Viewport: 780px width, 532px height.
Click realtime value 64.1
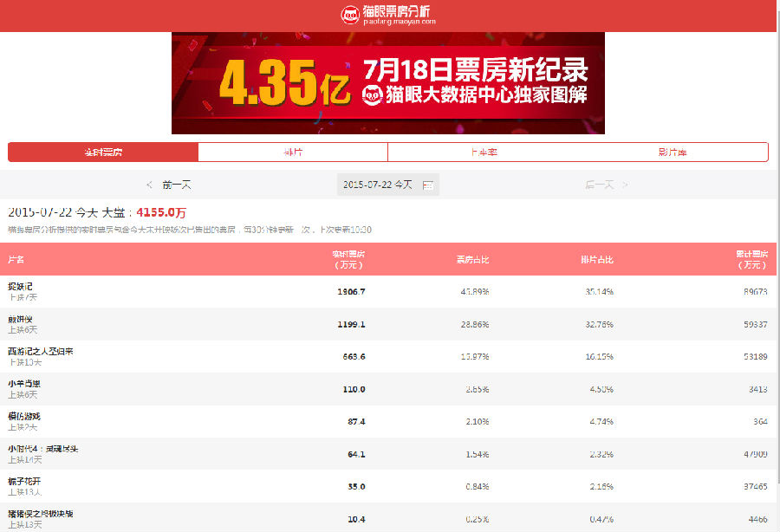(x=356, y=454)
